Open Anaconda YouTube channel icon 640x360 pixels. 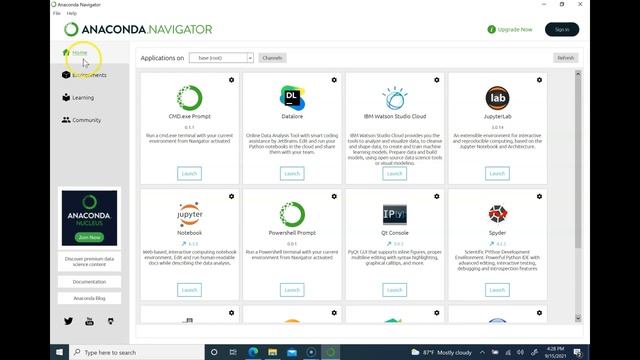coord(89,321)
